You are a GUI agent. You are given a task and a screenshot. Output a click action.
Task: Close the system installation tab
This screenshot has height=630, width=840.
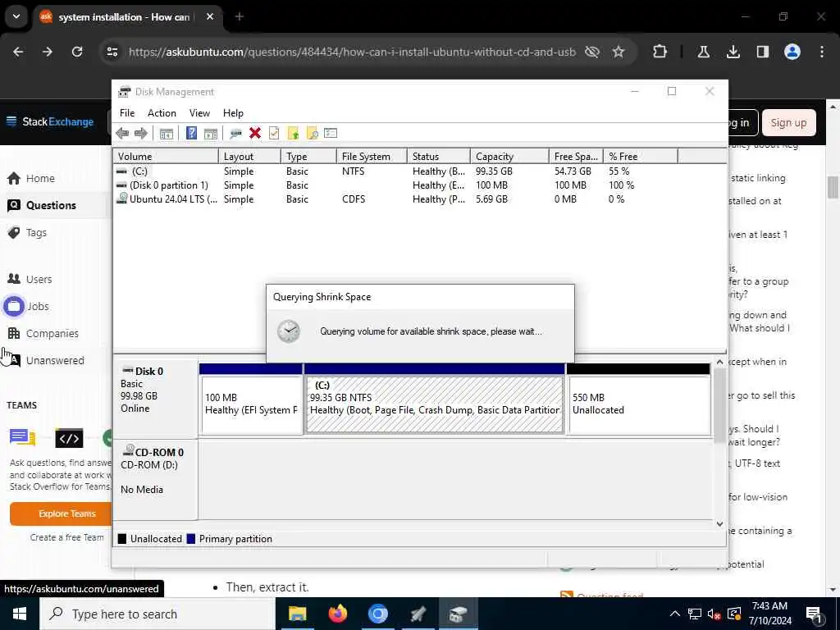coord(210,16)
